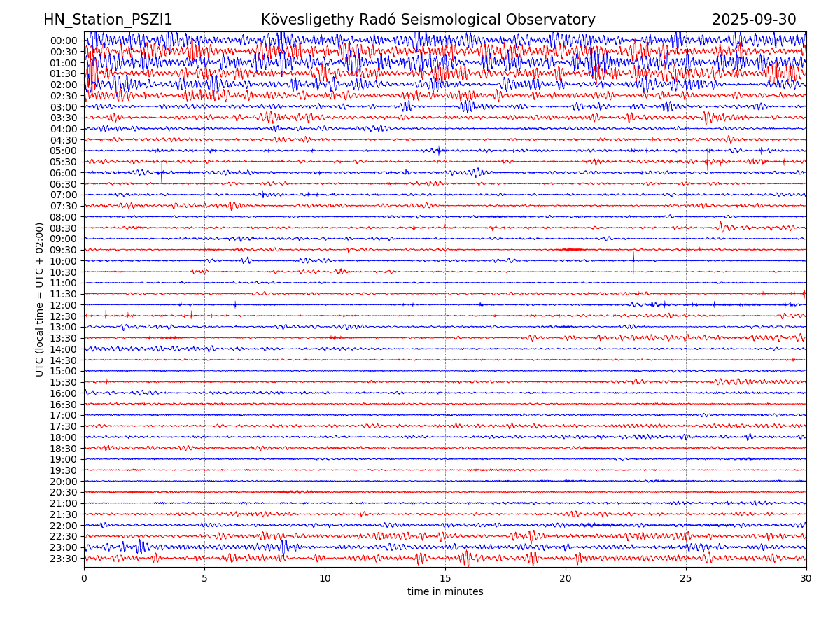Screen dimensions: 840x630
Task: Click the Kövesligethy Radó Seismological Observatory heading
Action: (428, 20)
